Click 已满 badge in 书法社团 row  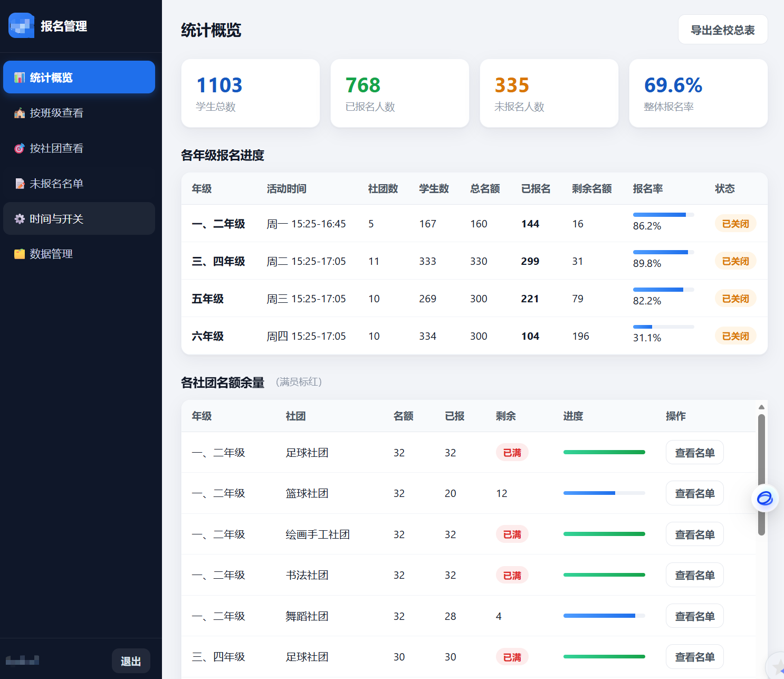[512, 575]
